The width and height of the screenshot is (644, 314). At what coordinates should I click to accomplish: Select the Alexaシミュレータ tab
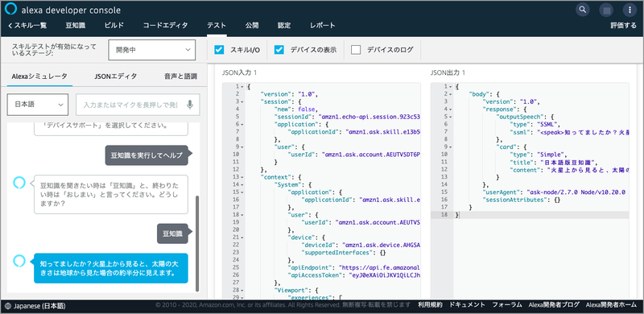coord(39,76)
